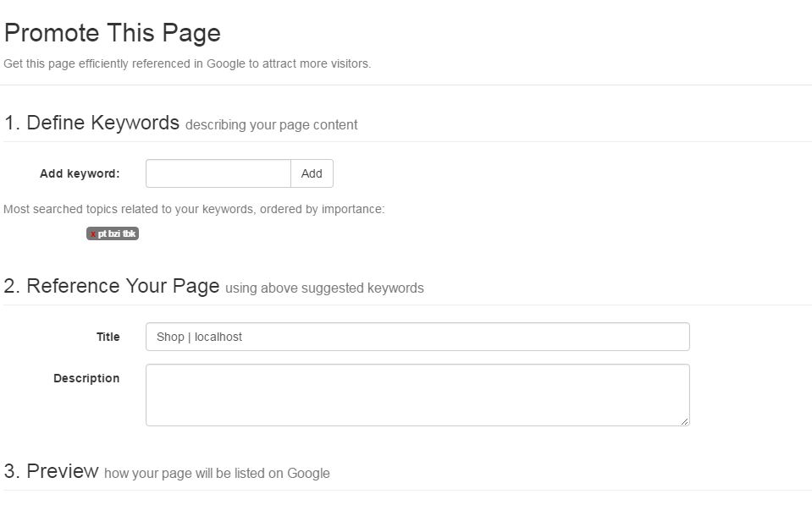Click the bold 'Title' field label
This screenshot has width=812, height=505.
[x=108, y=337]
